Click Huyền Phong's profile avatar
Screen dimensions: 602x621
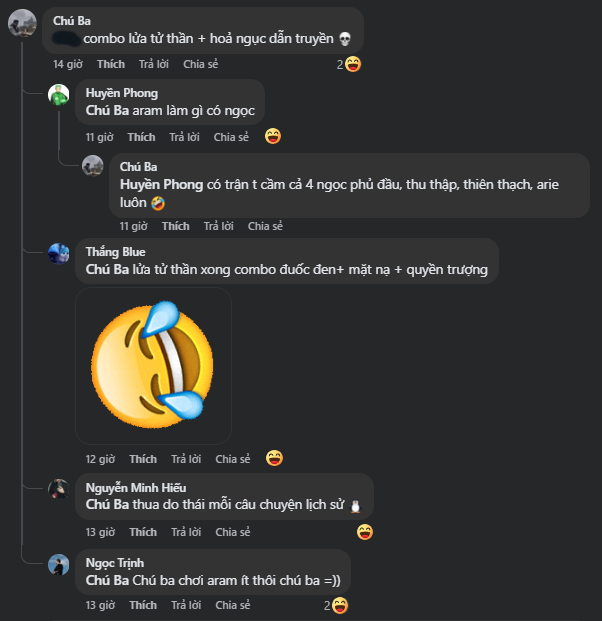click(59, 95)
